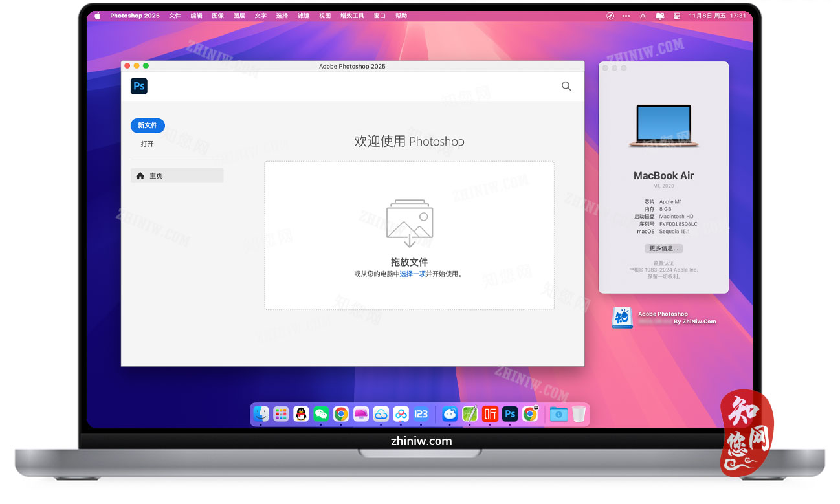Open the Photoshop 2025 application menu
The height and width of the screenshot is (504, 840).
coord(135,16)
